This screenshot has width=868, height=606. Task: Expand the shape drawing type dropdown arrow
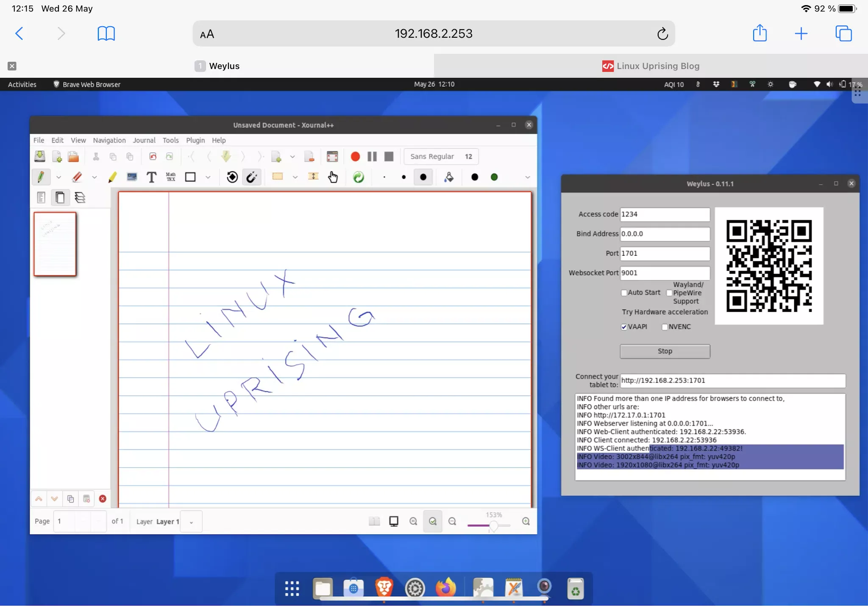208,177
